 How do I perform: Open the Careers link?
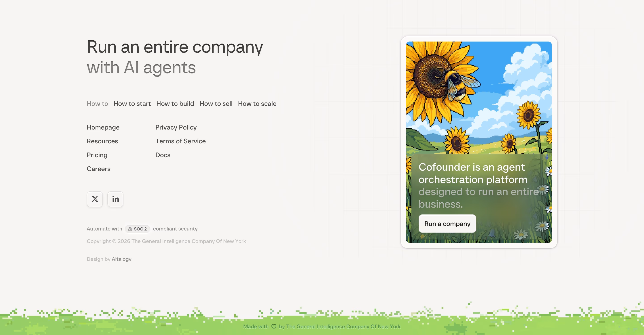98,169
